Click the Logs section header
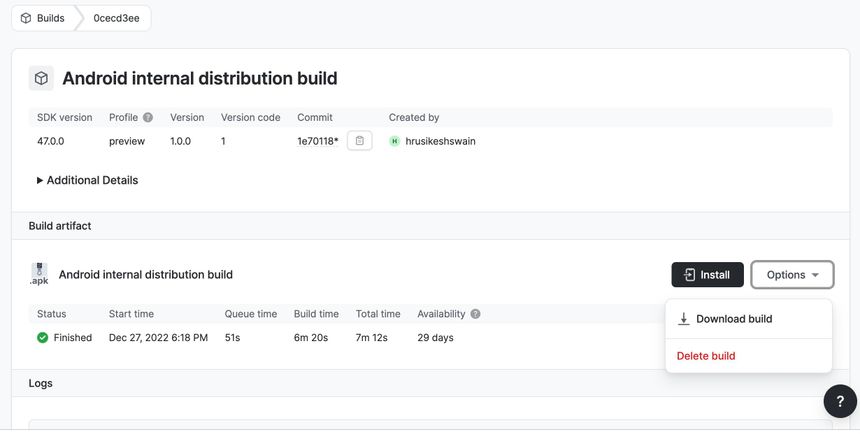Image resolution: width=860 pixels, height=434 pixels. point(41,383)
